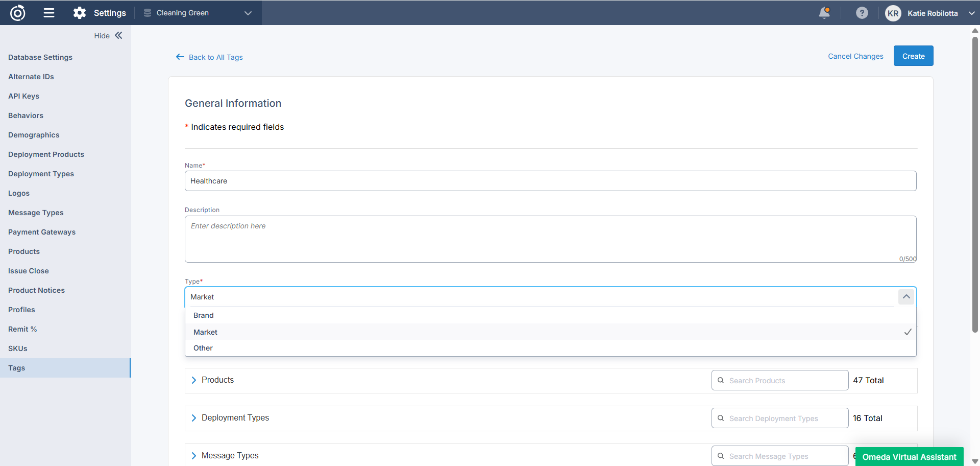Image resolution: width=980 pixels, height=466 pixels.
Task: Select Brand in the Type list
Action: coord(204,315)
